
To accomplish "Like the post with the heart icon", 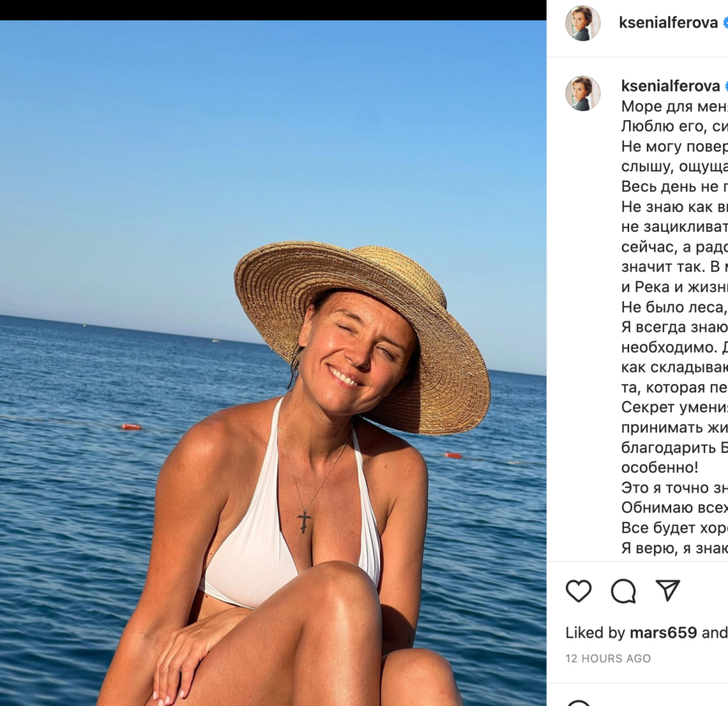I will tap(579, 591).
